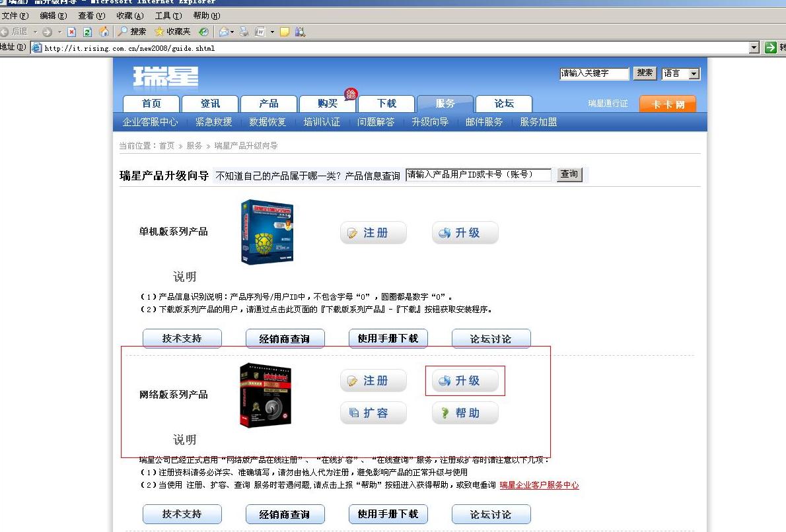The image size is (786, 532).
Task: Open the 文件 menu
Action: click(x=15, y=16)
